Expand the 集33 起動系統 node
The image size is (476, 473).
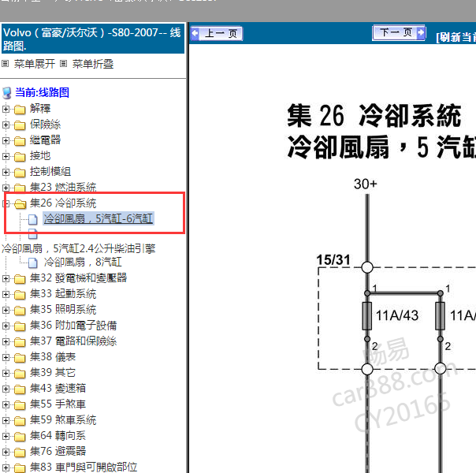pos(6,294)
